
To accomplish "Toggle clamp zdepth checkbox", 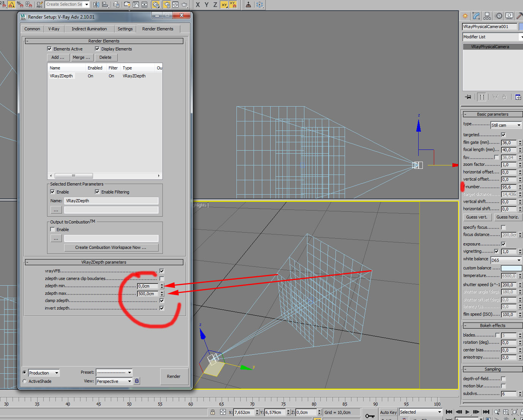I will [x=162, y=300].
